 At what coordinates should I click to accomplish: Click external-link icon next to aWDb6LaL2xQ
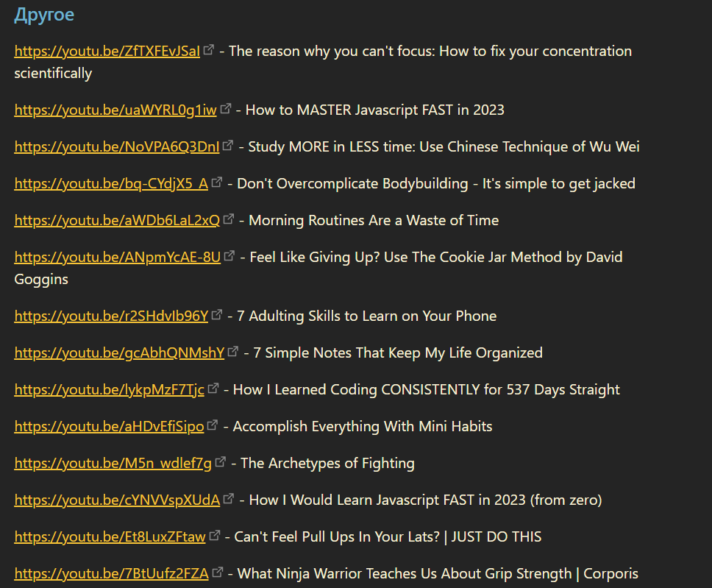(229, 219)
